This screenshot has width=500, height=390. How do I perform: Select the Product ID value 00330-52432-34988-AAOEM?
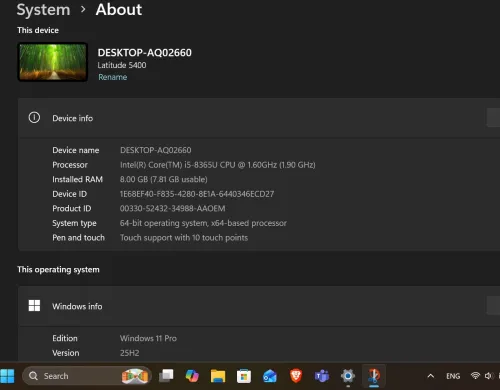[172, 209]
